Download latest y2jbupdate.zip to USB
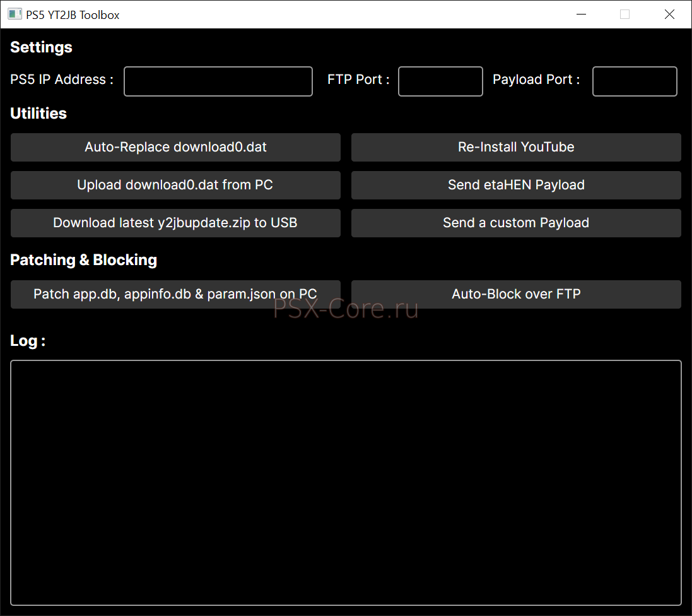The height and width of the screenshot is (616, 692). point(175,223)
